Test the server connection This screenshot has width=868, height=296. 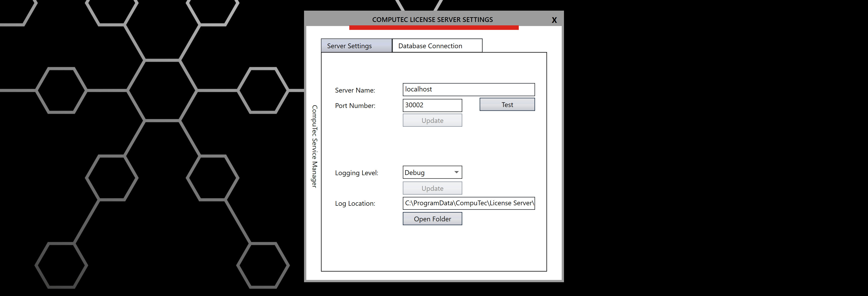pos(507,105)
